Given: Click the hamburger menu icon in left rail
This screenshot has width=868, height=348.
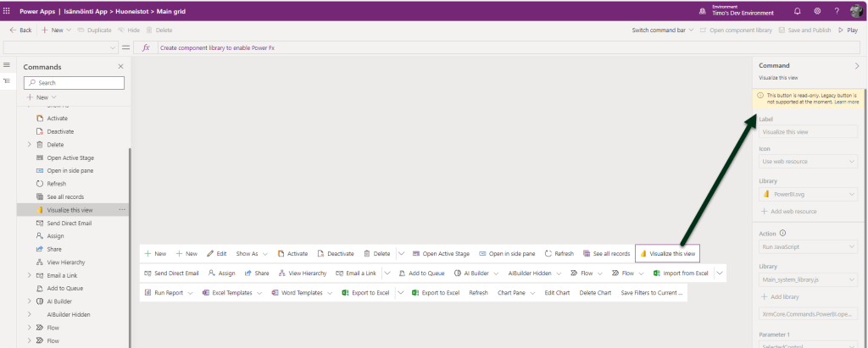Looking at the screenshot, I should (x=7, y=65).
